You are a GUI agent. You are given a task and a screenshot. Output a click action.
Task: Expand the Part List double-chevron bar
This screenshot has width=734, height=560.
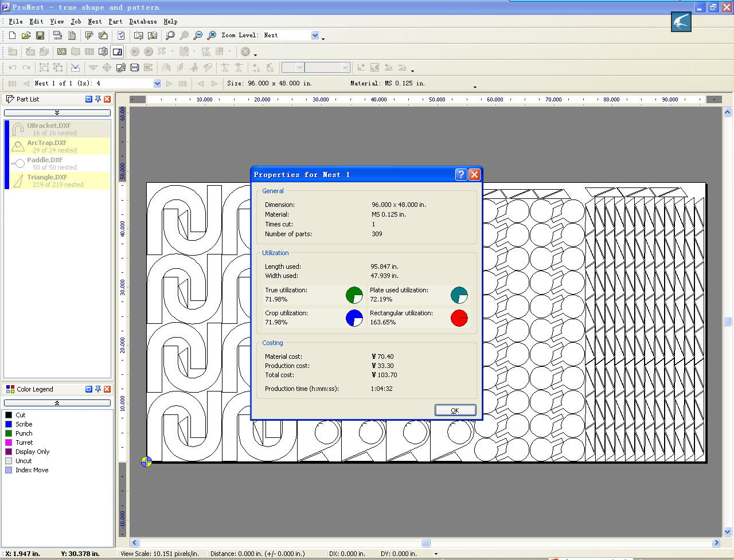(57, 113)
